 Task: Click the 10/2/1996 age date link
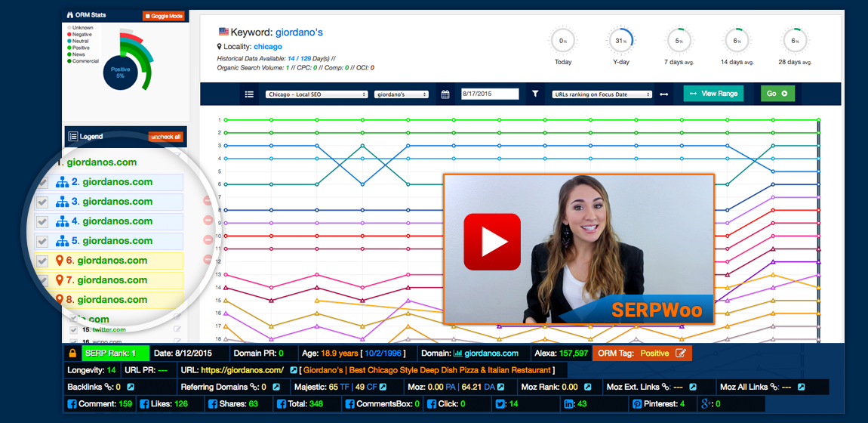click(x=383, y=354)
